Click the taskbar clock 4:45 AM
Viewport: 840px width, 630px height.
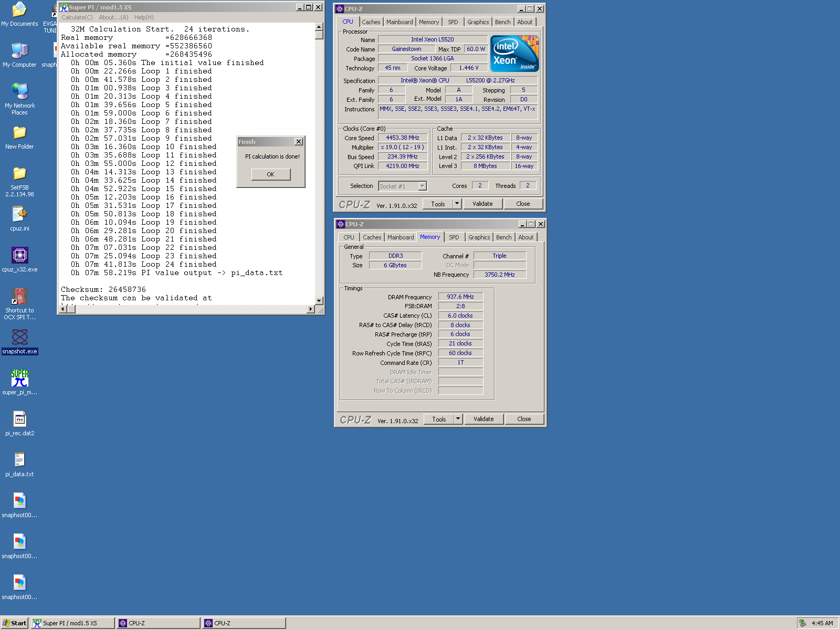[822, 623]
